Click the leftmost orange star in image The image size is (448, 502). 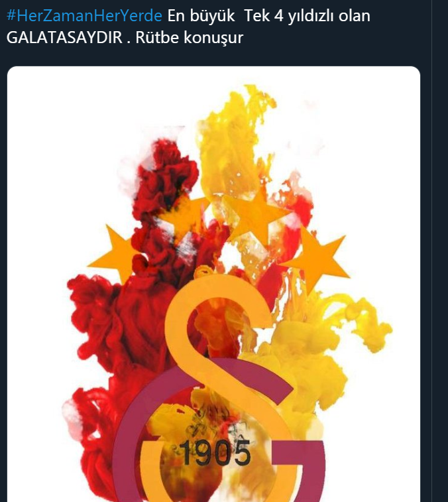point(113,253)
